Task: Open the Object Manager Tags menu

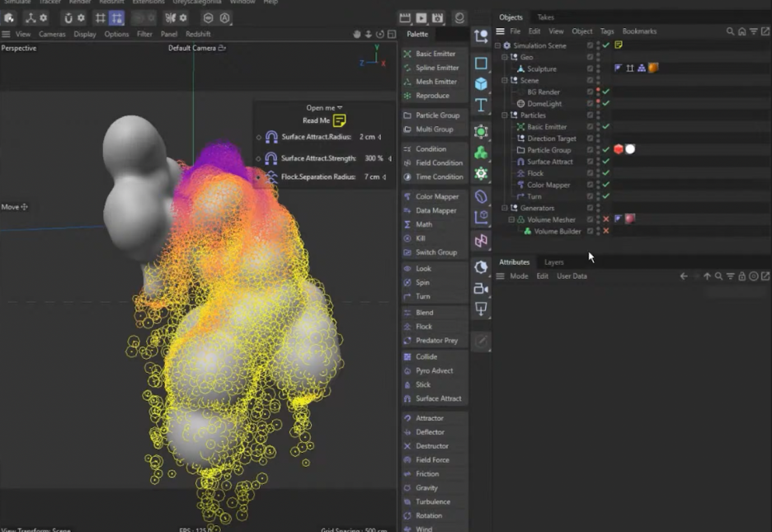Action: click(607, 31)
